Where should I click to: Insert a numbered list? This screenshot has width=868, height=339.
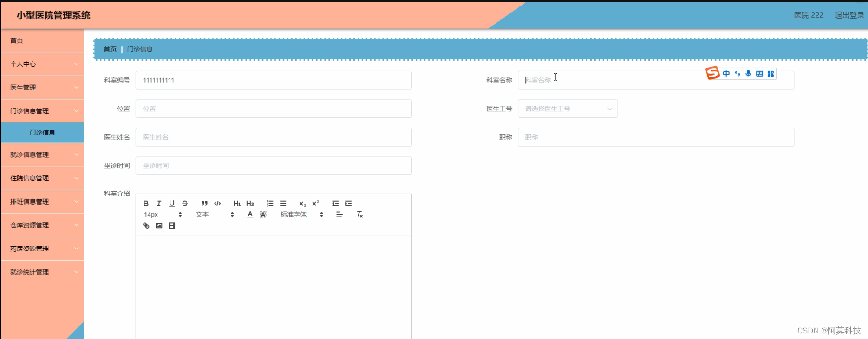click(x=270, y=204)
